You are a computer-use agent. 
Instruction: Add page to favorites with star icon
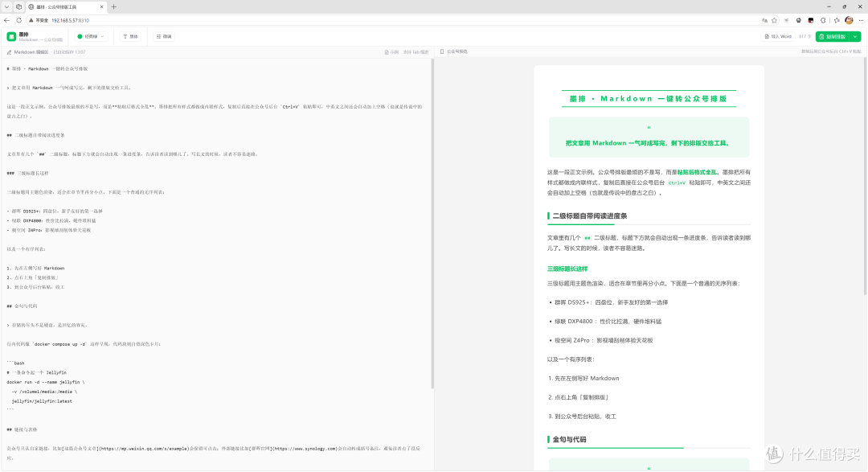pos(775,20)
